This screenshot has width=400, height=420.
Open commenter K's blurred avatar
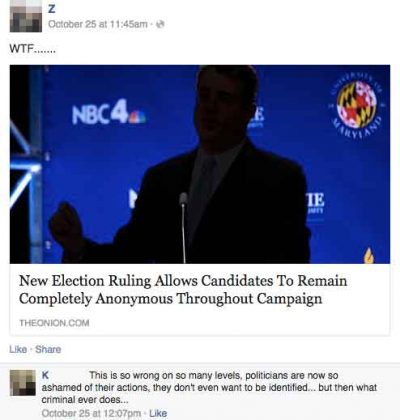pos(23,383)
